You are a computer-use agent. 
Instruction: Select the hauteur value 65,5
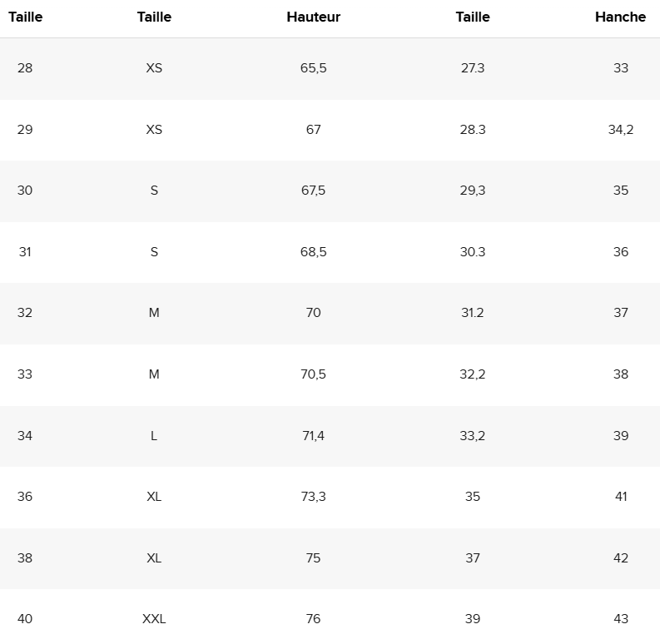pyautogui.click(x=313, y=67)
